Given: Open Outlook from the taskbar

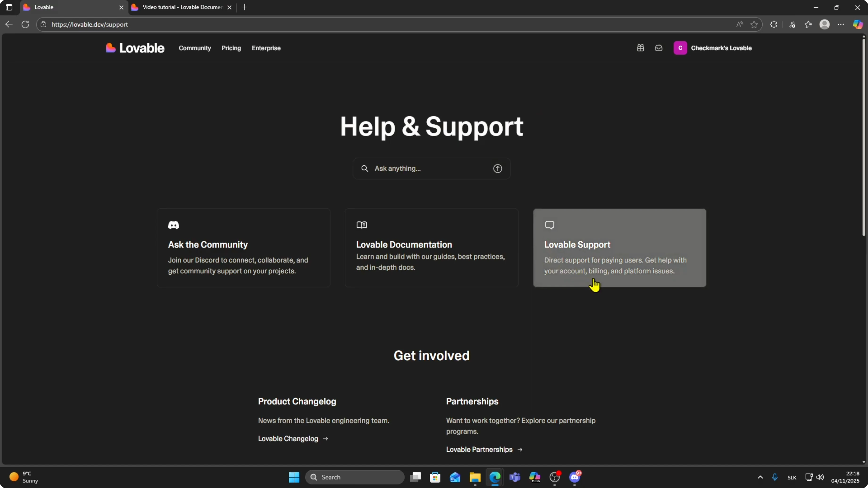Looking at the screenshot, I should point(455,477).
